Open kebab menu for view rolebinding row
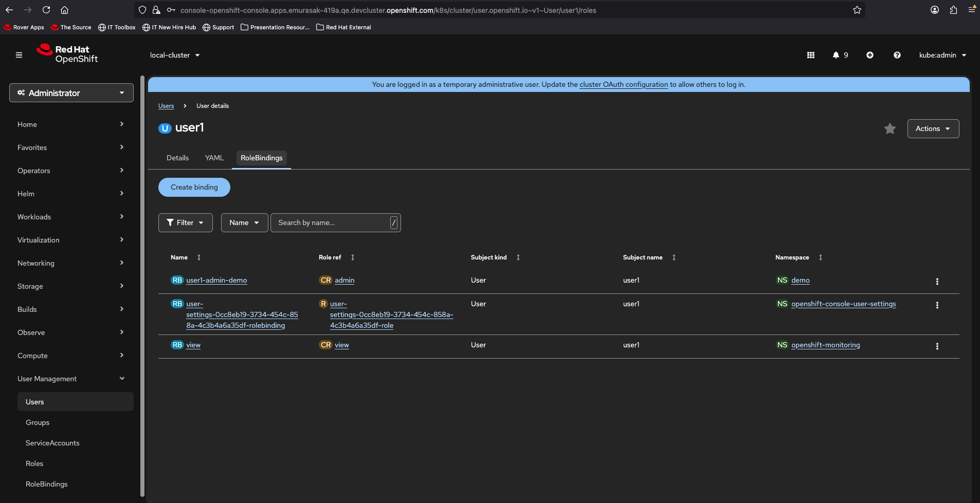Image resolution: width=980 pixels, height=503 pixels. (937, 346)
